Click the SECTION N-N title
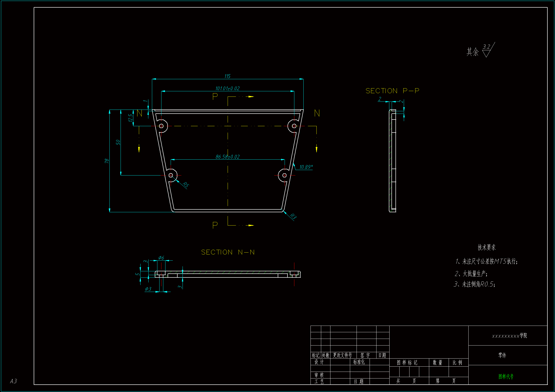Viewport: 555px width, 392px height. click(x=228, y=252)
